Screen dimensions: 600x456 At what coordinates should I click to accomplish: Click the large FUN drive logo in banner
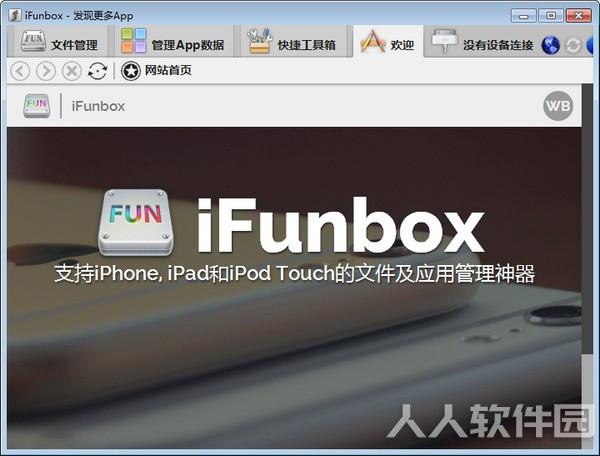135,223
